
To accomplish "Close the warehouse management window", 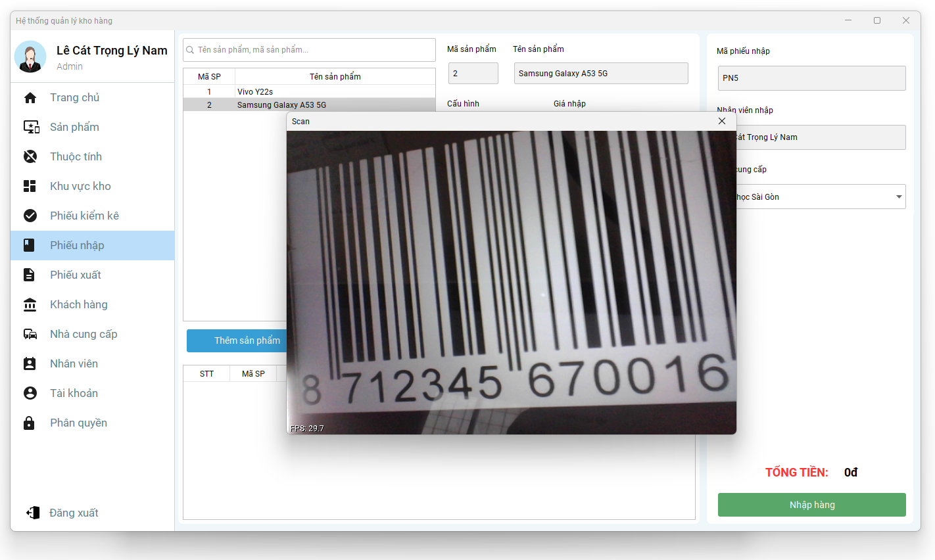I will tap(906, 20).
